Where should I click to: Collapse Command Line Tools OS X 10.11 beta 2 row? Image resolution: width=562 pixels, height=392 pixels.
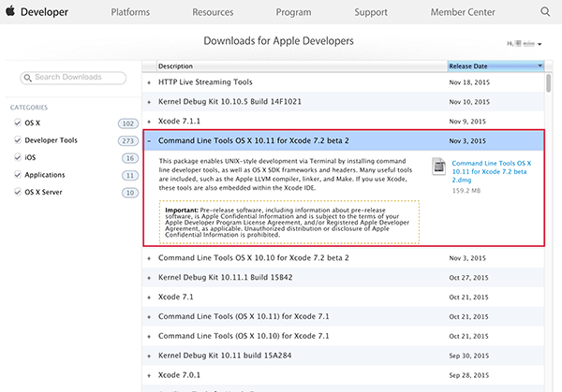click(x=149, y=141)
